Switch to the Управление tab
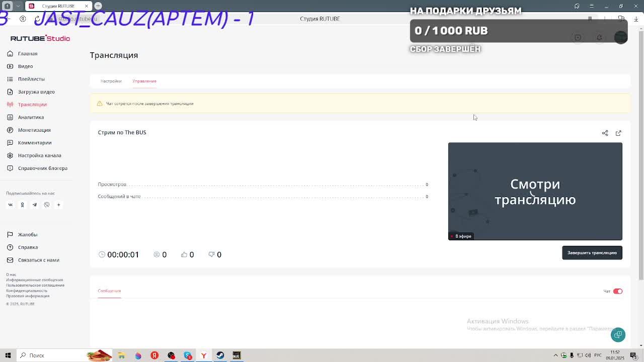 click(144, 81)
